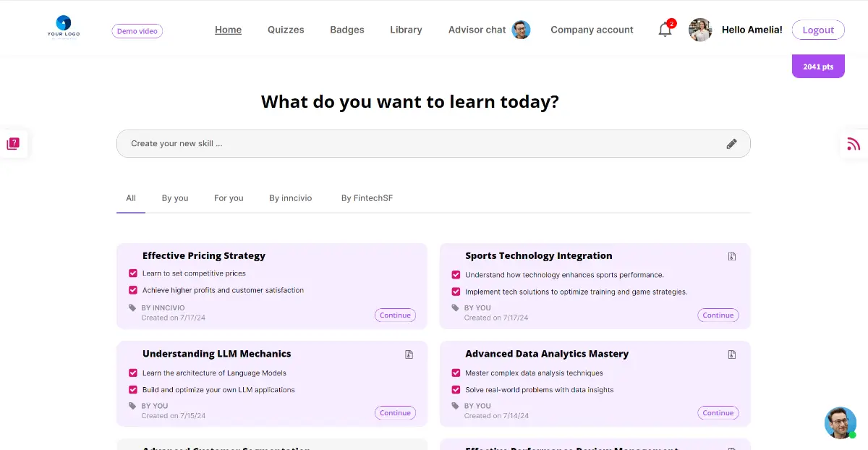Open Quizzes from the navigation menu
The height and width of the screenshot is (450, 868).
[286, 30]
